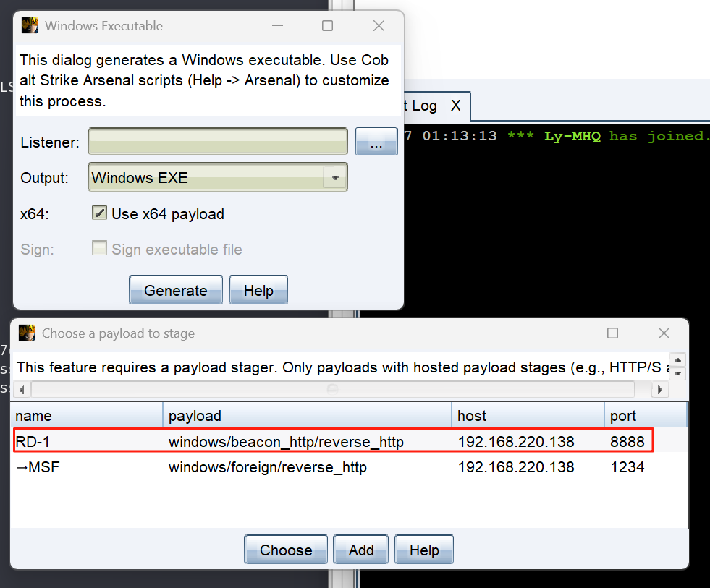Close the Event Log tab via X

pyautogui.click(x=455, y=106)
